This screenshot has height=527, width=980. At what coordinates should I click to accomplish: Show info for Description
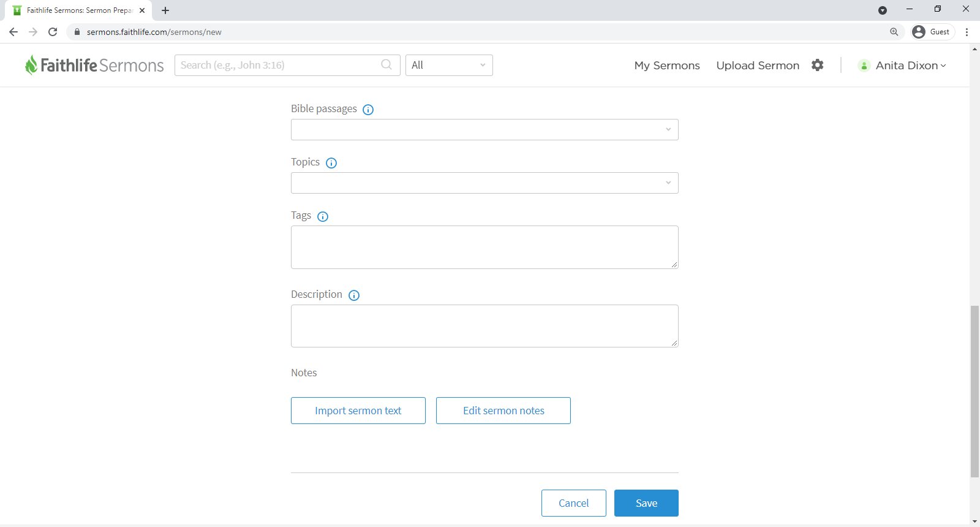(354, 295)
